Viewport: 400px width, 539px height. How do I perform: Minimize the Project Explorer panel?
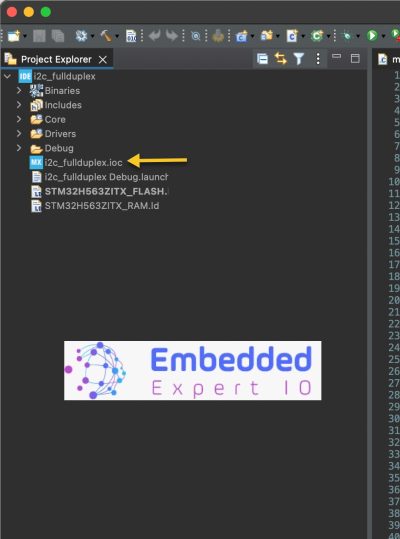tap(336, 56)
